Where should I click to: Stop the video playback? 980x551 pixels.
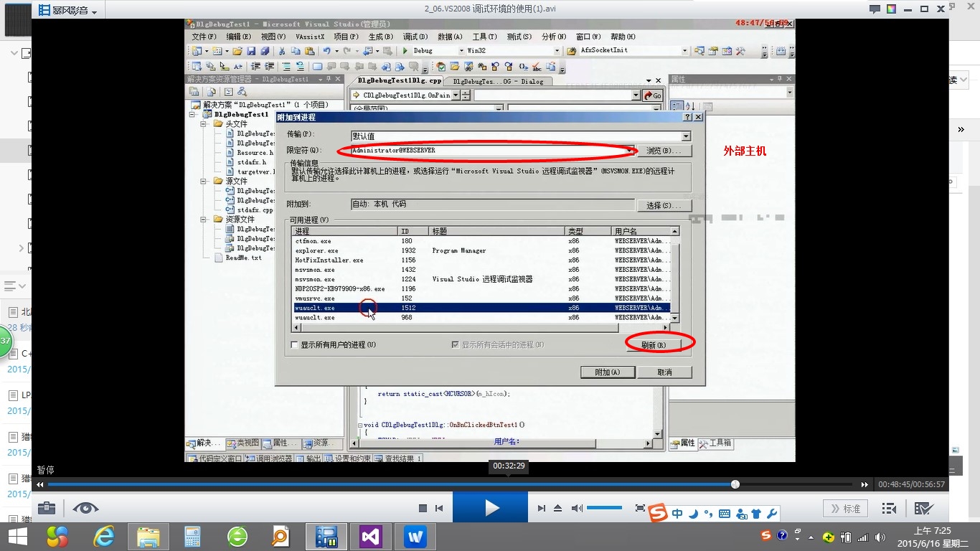423,509
